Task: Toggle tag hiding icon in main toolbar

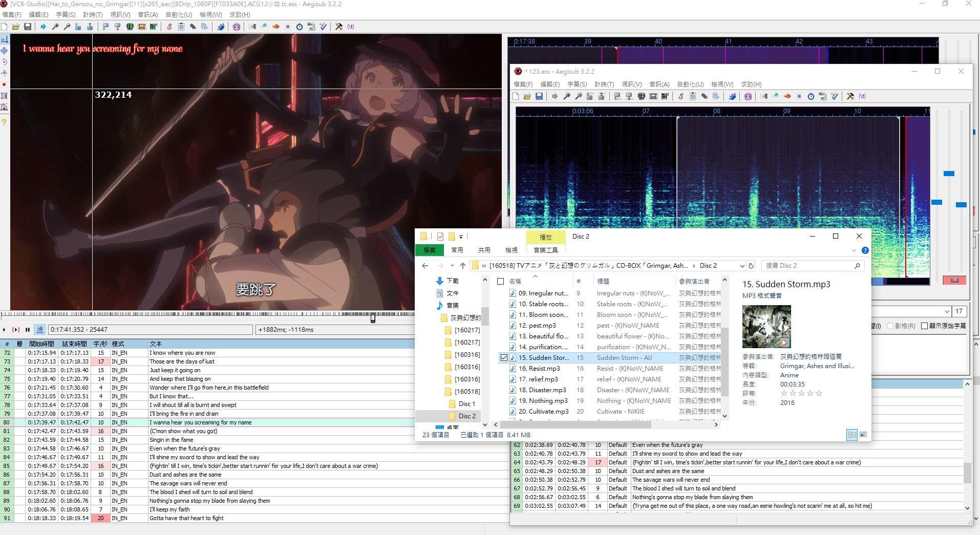Action: 351,27
